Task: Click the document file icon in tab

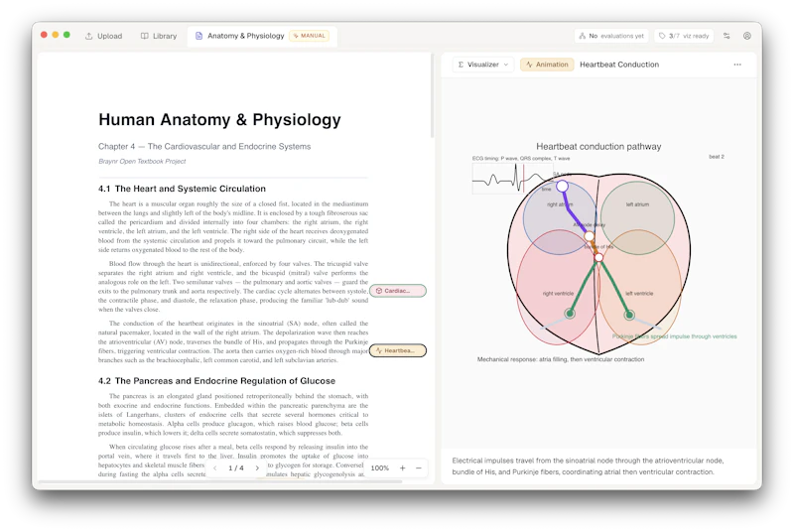Action: coord(199,36)
